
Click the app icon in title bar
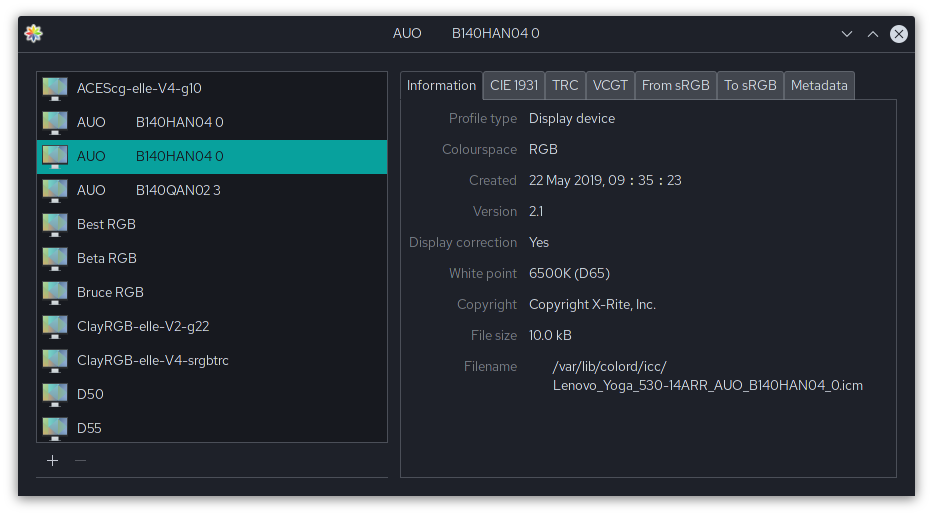[34, 33]
